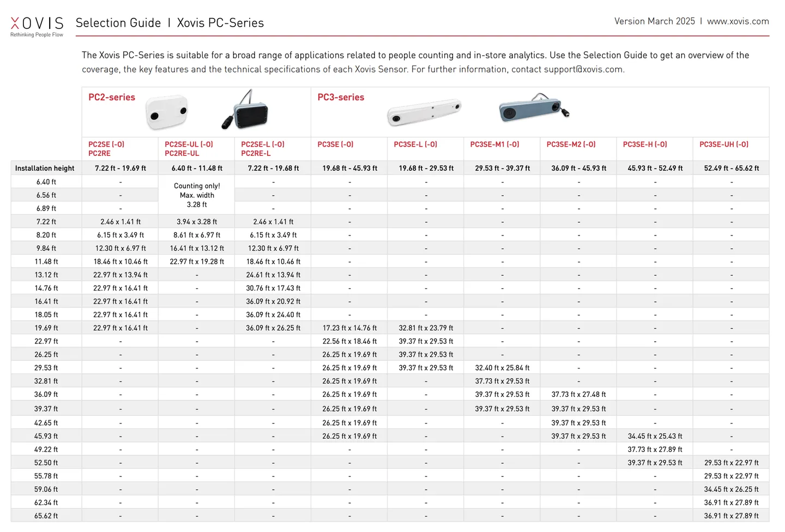The height and width of the screenshot is (532, 785).
Task: Click the Xovis logo
Action: click(37, 27)
